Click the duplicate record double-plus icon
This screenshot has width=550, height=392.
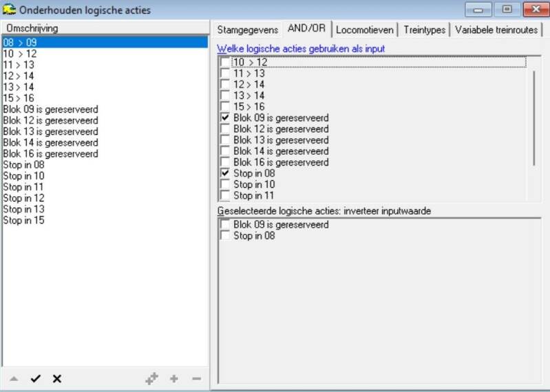152,378
